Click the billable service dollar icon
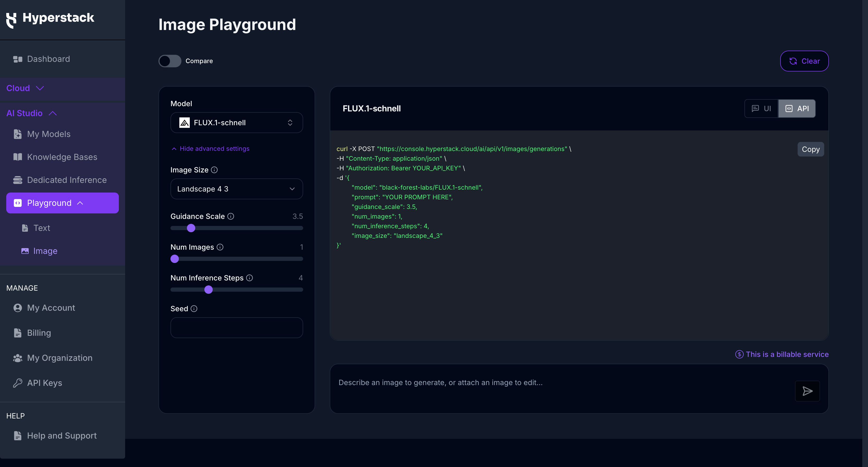Viewport: 868px width, 467px height. (739, 354)
